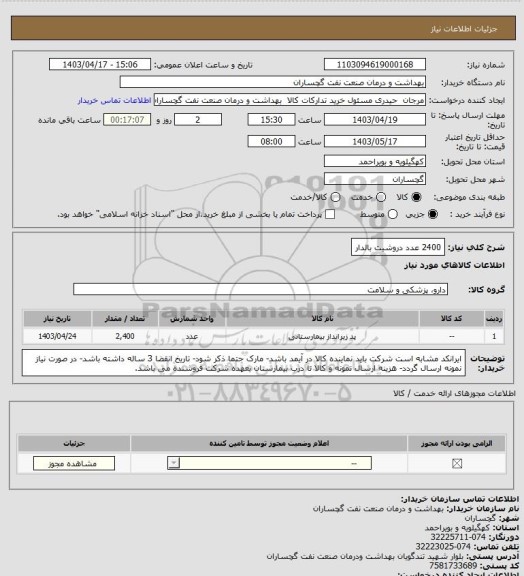Click the واحد شمارش column header

tap(192, 318)
